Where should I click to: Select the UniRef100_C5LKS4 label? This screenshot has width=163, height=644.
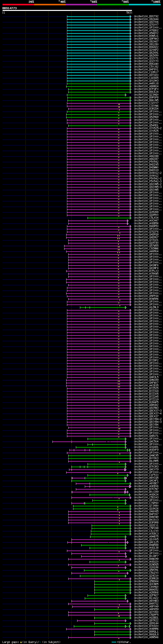(x=146, y=218)
